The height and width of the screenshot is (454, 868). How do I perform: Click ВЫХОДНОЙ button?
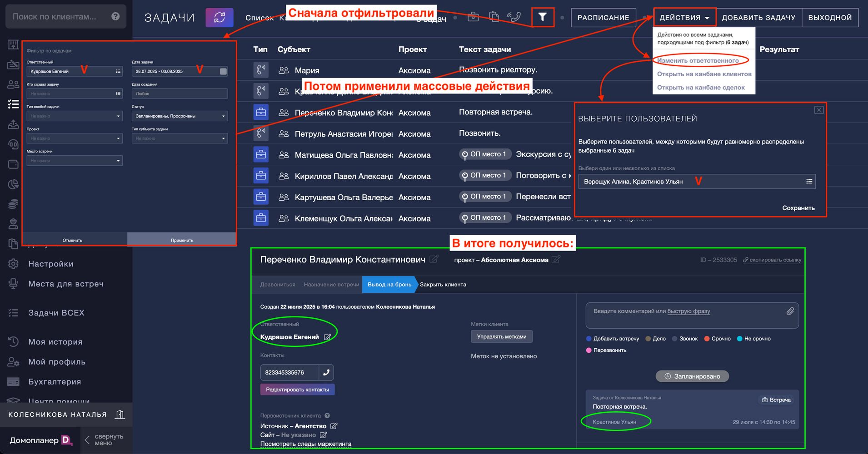point(830,17)
